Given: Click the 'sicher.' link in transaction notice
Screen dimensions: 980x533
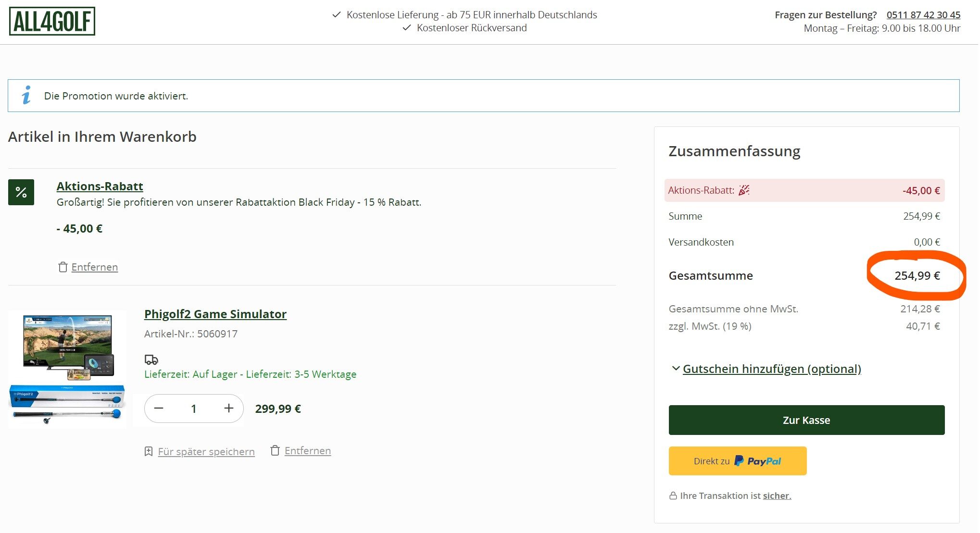Looking at the screenshot, I should (777, 496).
